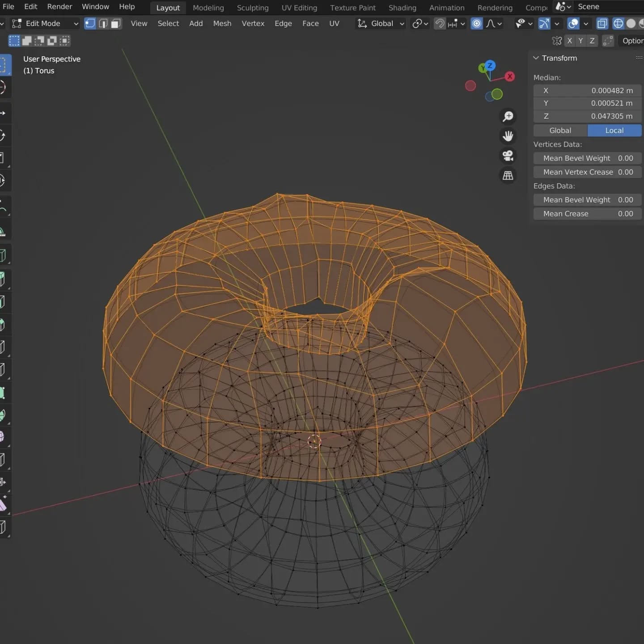Viewport: 644px width, 644px height.
Task: Toggle snapping magnet
Action: [x=440, y=24]
